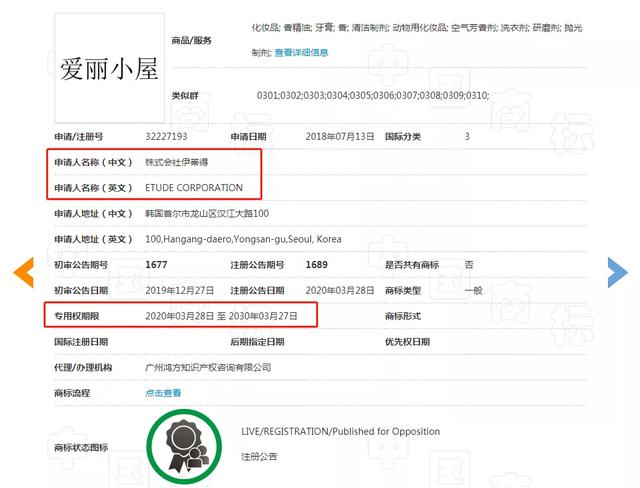640x488 pixels.
Task: Select the 国际分类 label
Action: 402,136
